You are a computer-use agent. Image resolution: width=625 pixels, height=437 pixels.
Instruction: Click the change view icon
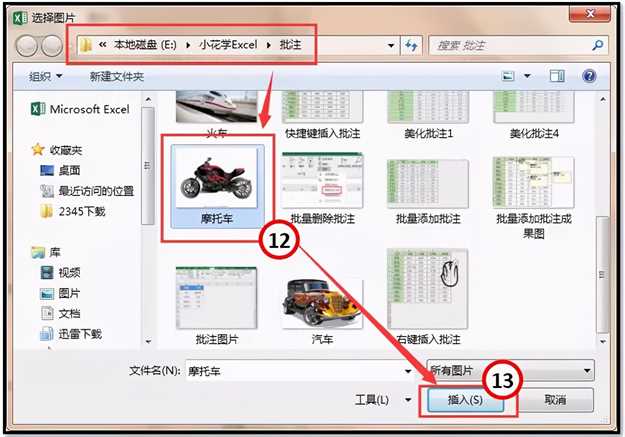[x=509, y=76]
